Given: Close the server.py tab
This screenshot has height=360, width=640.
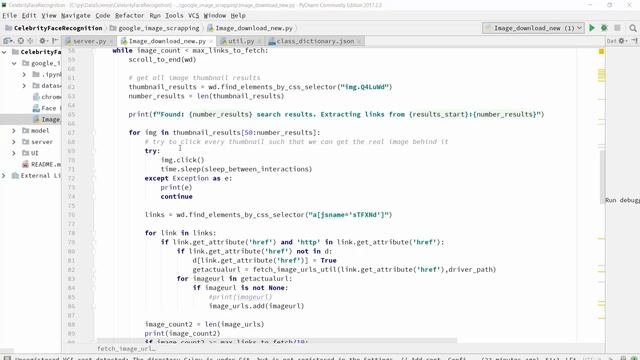Looking at the screenshot, I should pyautogui.click(x=111, y=41).
